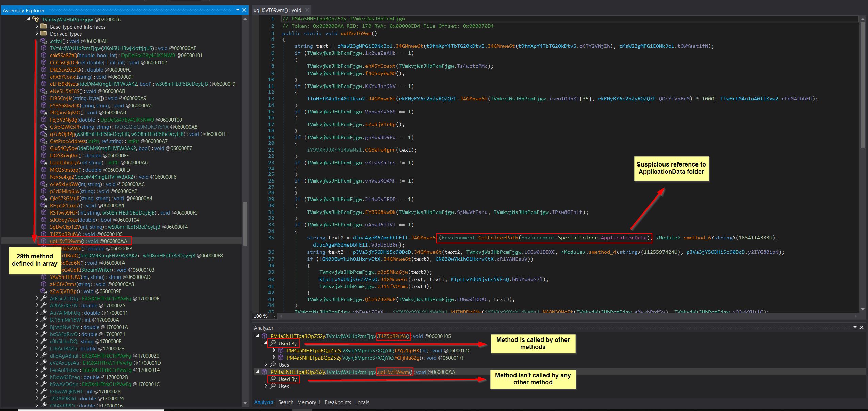This screenshot has width=868, height=411.
Task: Select YAV5hfHBUW(int, string) tree item
Action: tap(100, 277)
